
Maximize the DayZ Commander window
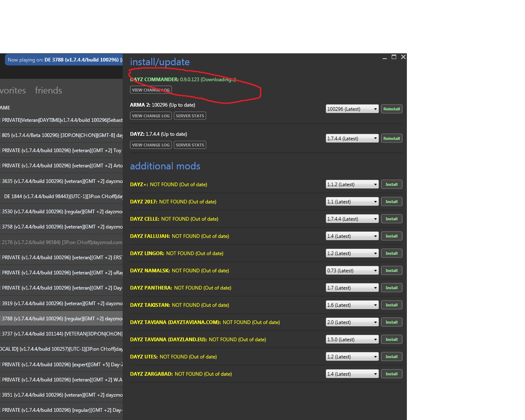pyautogui.click(x=394, y=57)
